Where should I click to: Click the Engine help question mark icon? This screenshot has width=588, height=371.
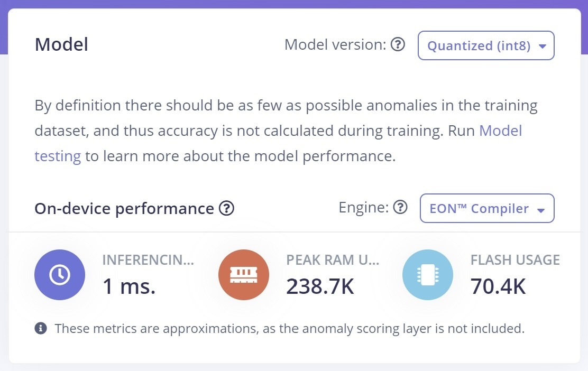[x=400, y=207]
